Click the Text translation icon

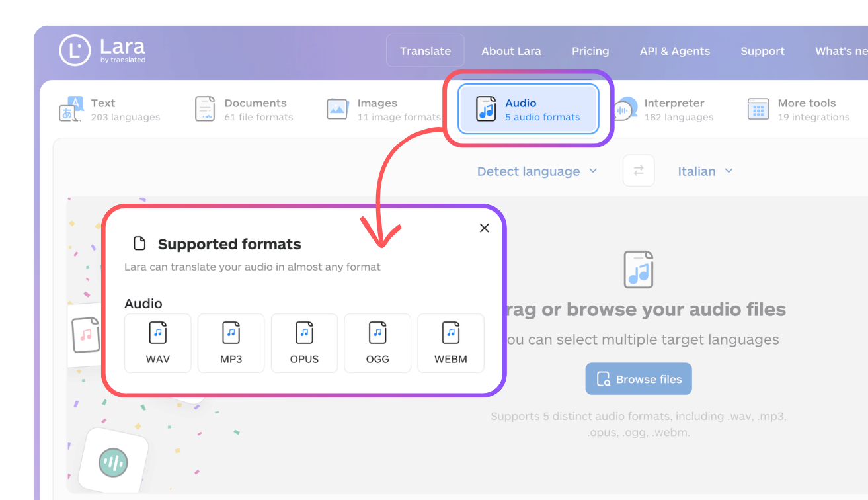click(x=71, y=109)
